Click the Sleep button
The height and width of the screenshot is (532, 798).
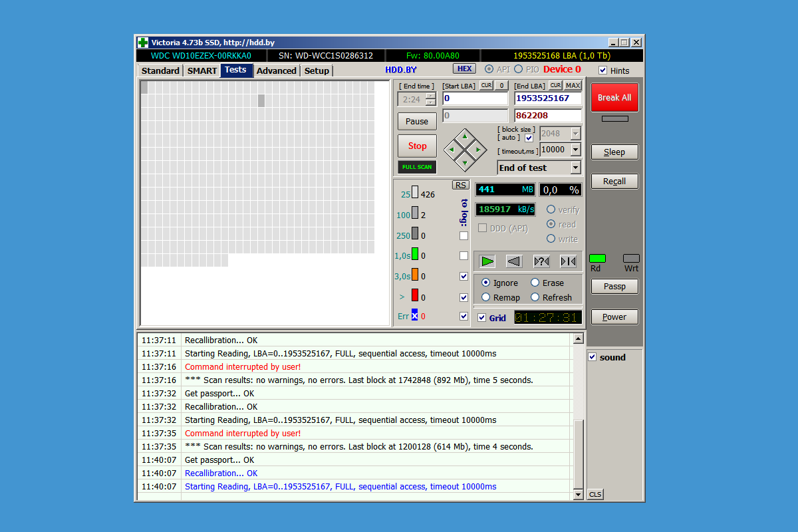tap(614, 152)
